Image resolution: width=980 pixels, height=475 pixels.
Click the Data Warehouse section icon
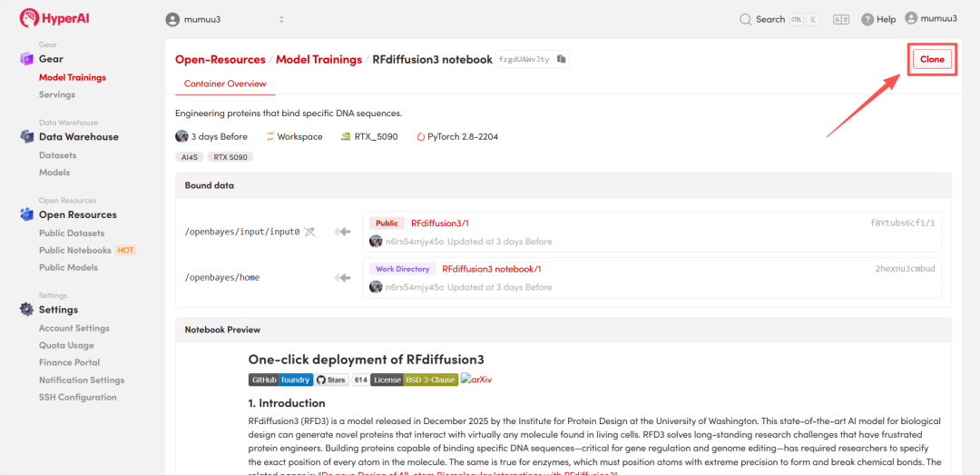(x=26, y=137)
